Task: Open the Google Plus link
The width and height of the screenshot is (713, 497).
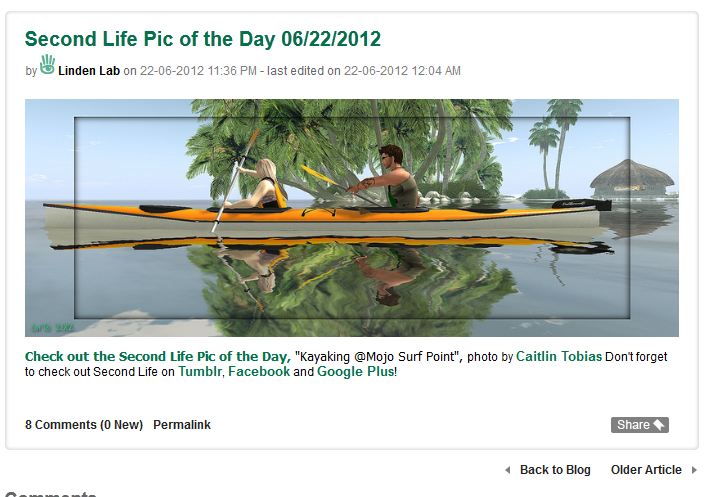Action: point(356,372)
